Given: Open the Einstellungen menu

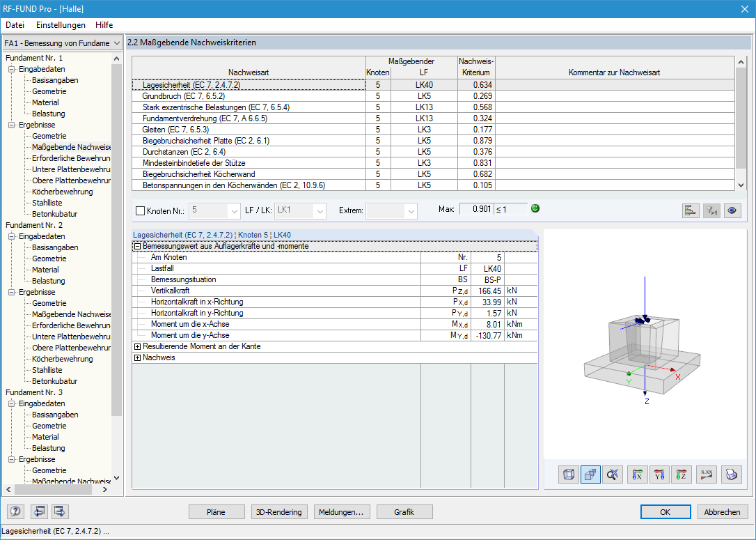Looking at the screenshot, I should [61, 25].
